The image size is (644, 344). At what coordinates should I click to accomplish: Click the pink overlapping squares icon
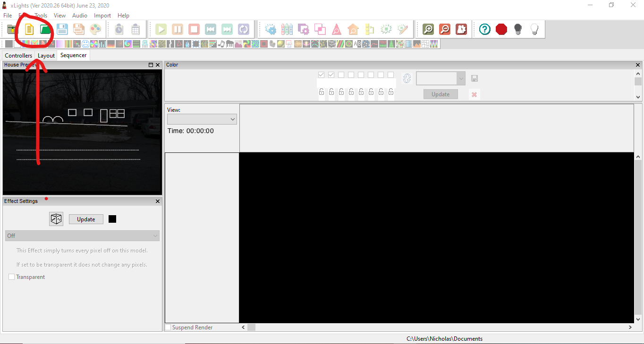[320, 29]
